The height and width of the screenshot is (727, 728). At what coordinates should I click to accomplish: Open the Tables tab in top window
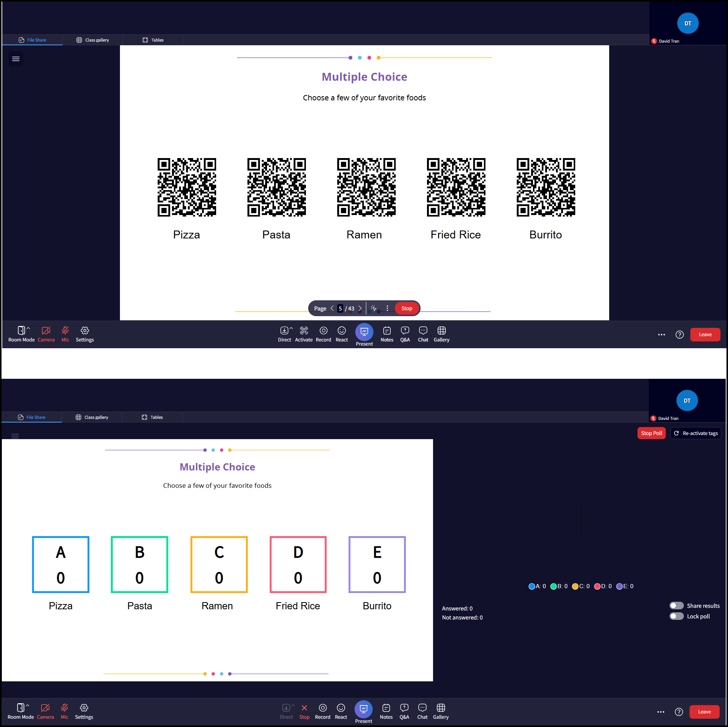(153, 40)
